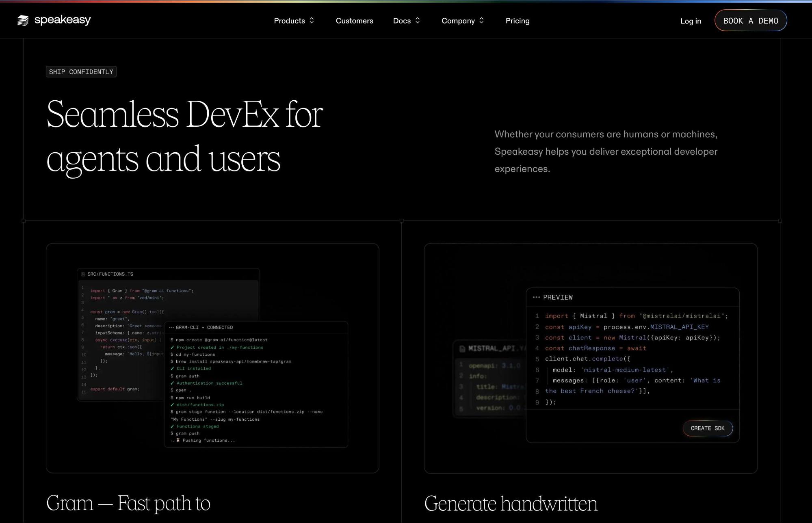The image size is (812, 523).
Task: Click the speakeasy wordmark to go home
Action: (63, 20)
